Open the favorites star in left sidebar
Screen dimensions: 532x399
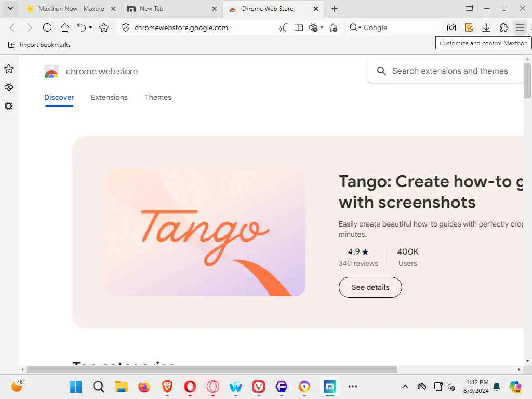(9, 69)
